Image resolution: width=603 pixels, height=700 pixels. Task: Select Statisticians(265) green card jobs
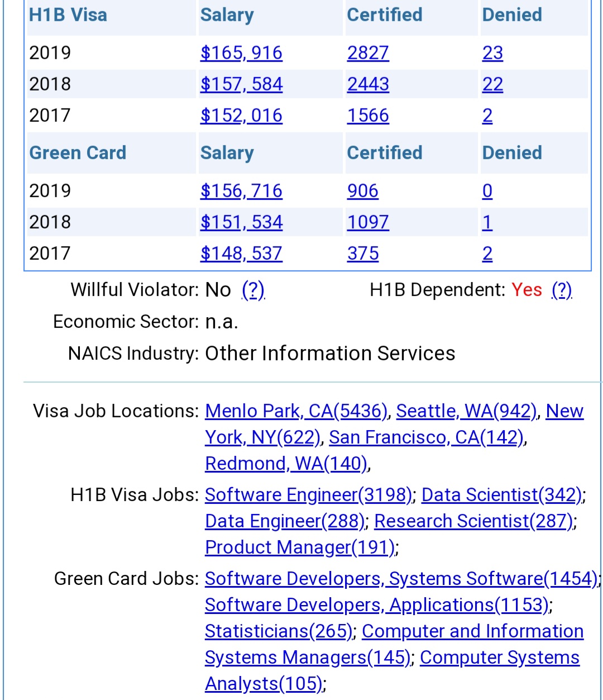click(x=278, y=631)
